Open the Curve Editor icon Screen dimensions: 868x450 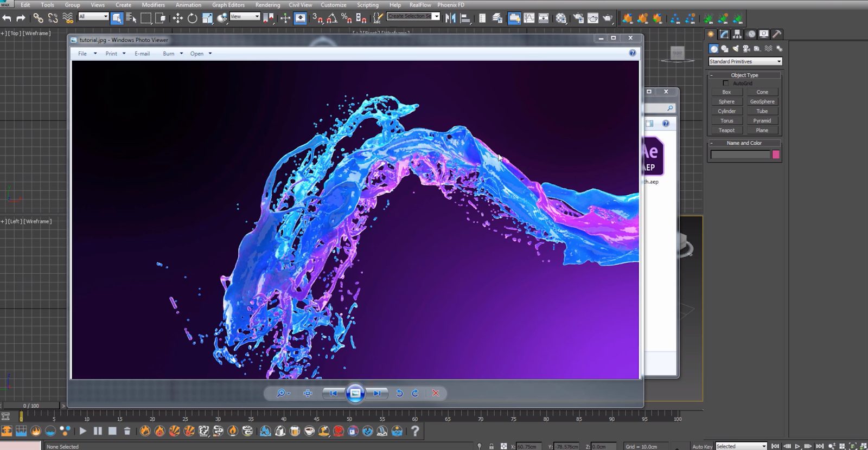pyautogui.click(x=529, y=18)
